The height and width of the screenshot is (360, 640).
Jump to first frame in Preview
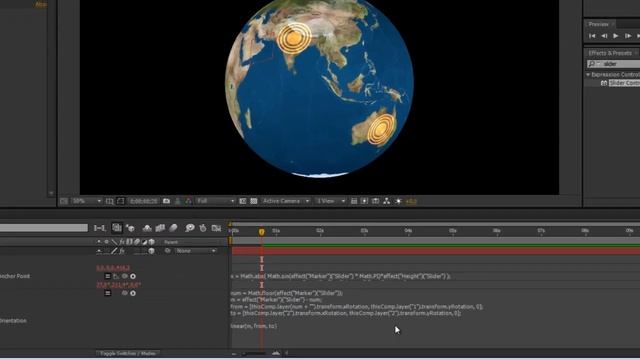[592, 36]
